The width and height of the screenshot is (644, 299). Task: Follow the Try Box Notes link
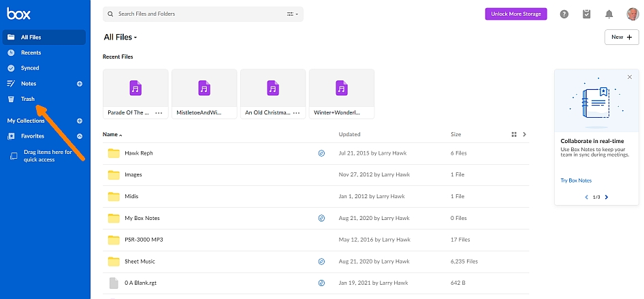point(576,180)
